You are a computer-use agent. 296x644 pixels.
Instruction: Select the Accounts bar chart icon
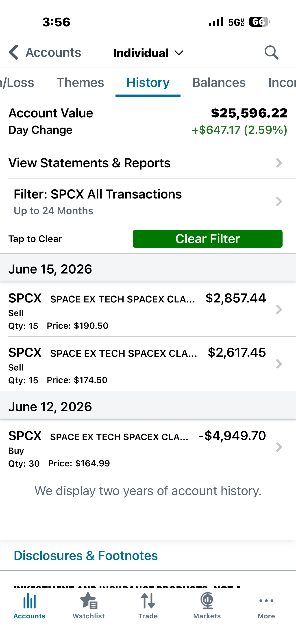coord(29,600)
